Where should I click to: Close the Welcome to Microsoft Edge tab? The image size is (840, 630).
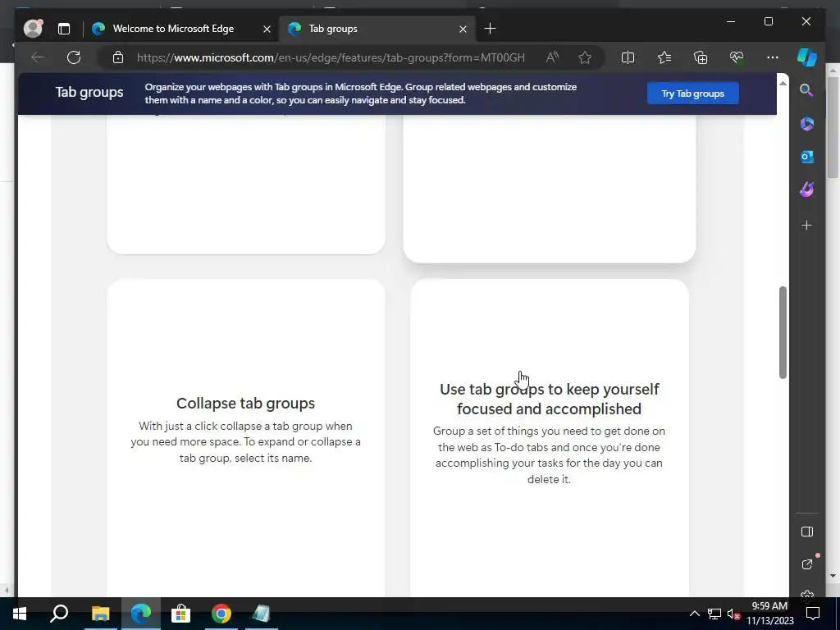267,29
